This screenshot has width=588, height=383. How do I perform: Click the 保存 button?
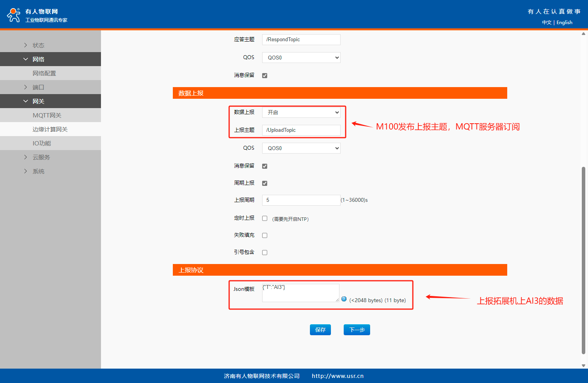(320, 330)
